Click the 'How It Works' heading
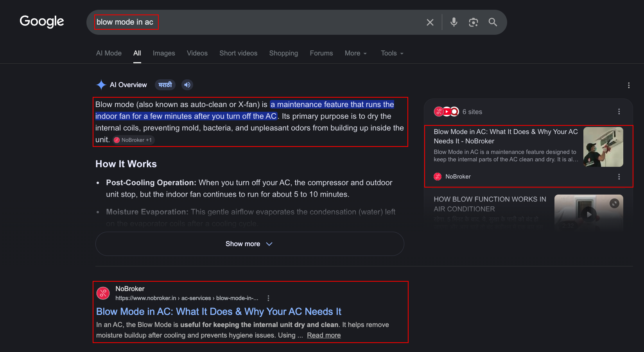The height and width of the screenshot is (352, 644). pos(126,164)
